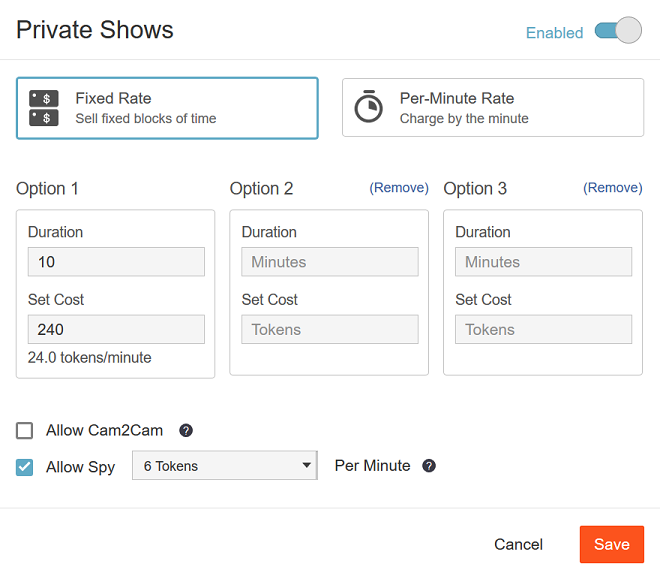Screen dimensions: 660x573
Task: Click the Per-Minute Rate stopwatch icon
Action: [369, 107]
